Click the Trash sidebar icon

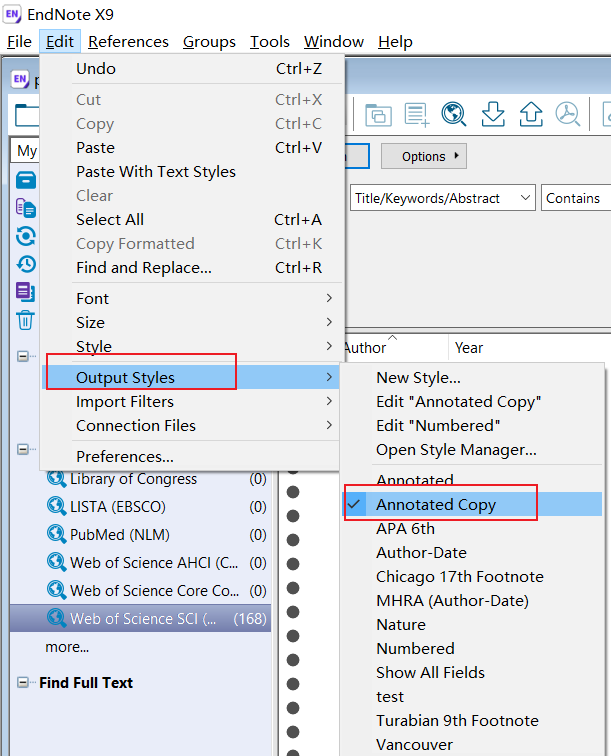coord(26,320)
